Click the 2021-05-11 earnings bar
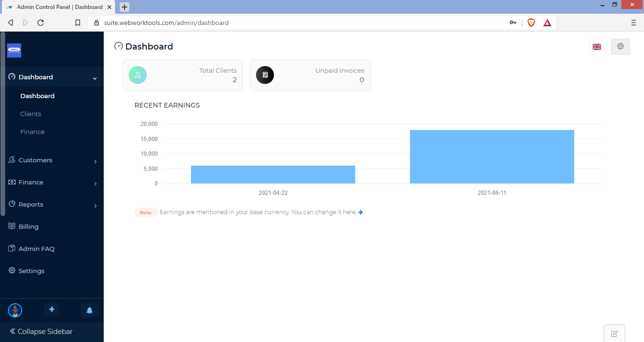This screenshot has width=644, height=342. coord(492,157)
